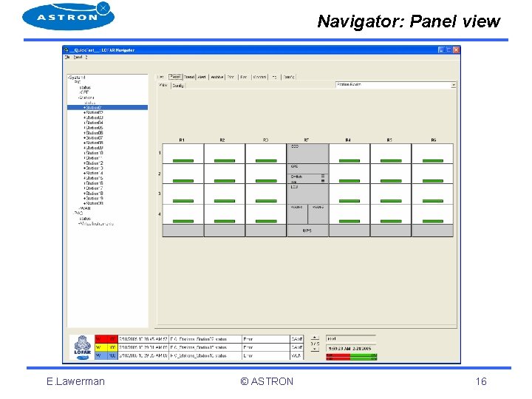Screen dimensions: 532x399
Task: Click rack R5 subrack 4 cell
Action: pyautogui.click(x=391, y=214)
